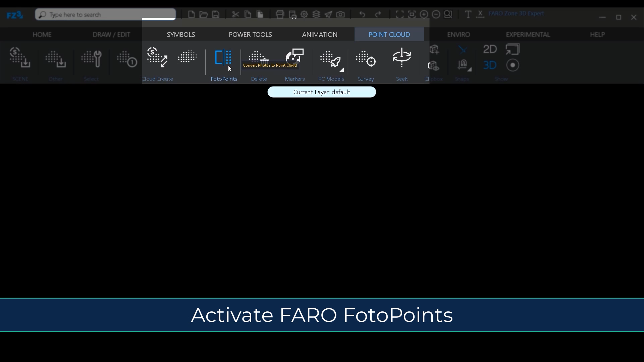Viewport: 644px width, 362px height.
Task: Open the ANIMATION tab
Action: click(x=320, y=35)
